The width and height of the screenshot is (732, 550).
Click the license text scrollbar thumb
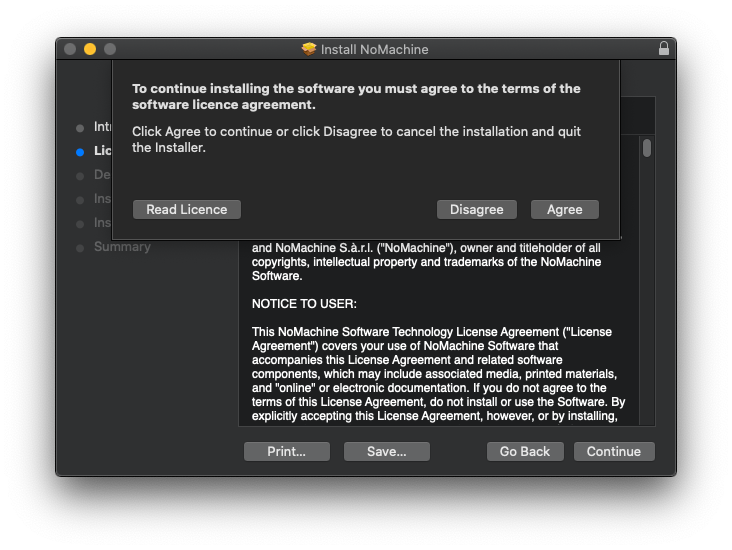coord(647,148)
